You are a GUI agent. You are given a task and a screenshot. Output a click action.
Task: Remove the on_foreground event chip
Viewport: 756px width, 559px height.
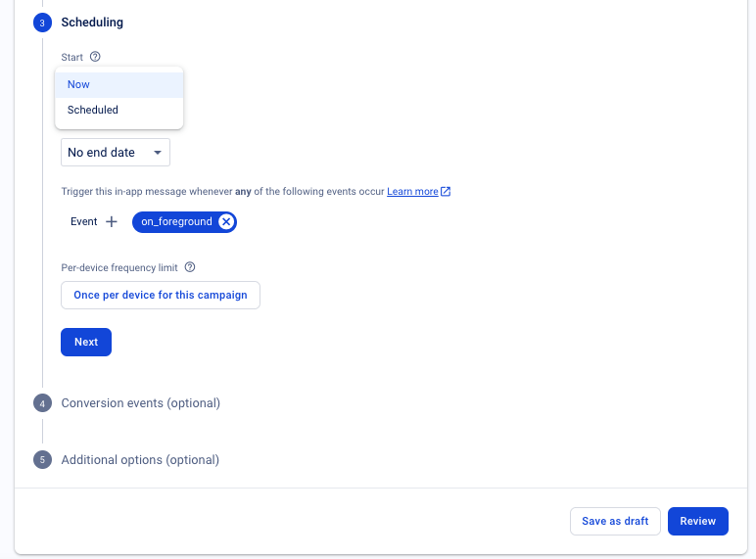[x=226, y=222]
